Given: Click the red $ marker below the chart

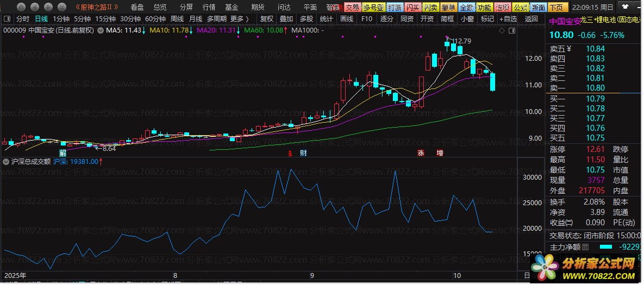Looking at the screenshot, I should click(290, 154).
